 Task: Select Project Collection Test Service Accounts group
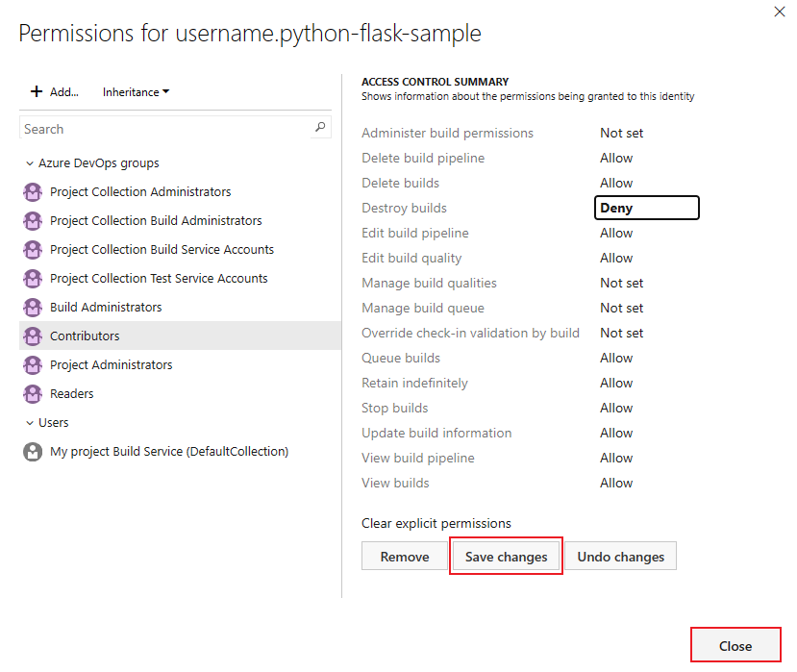[159, 279]
